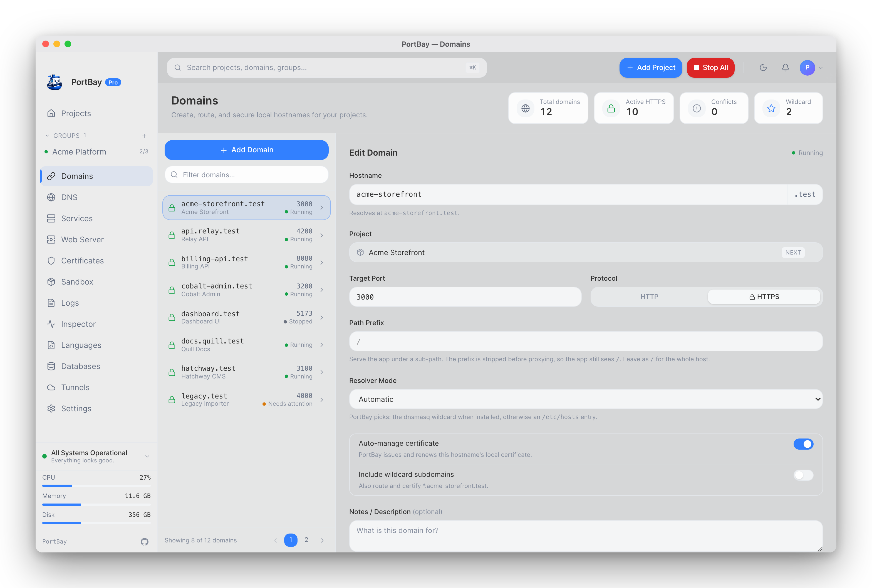Open notifications bell

pyautogui.click(x=785, y=68)
